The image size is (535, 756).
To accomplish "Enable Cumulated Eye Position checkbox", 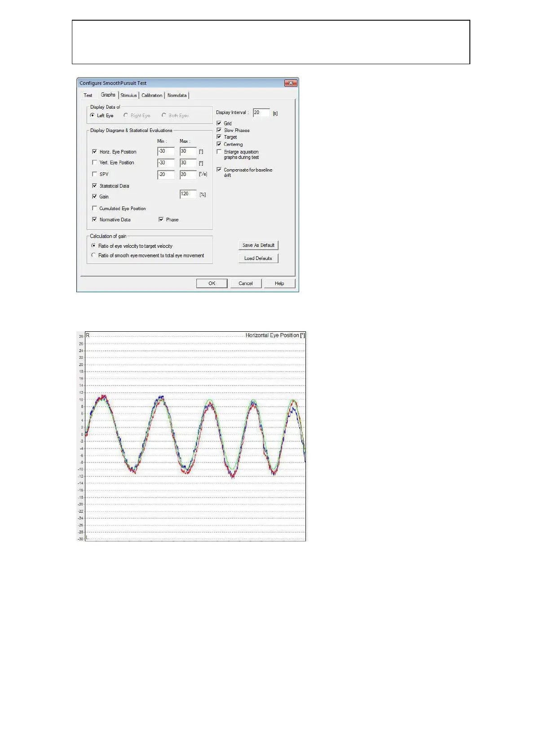I will coord(94,208).
